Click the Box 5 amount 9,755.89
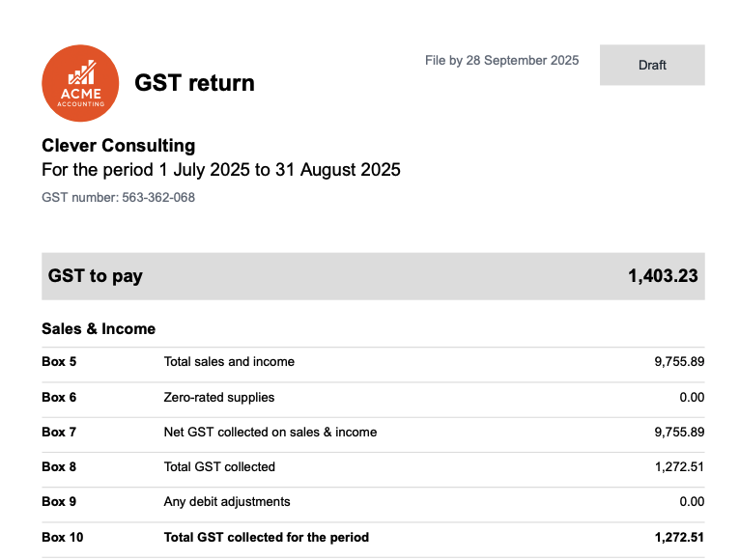Viewport: 740px width, 560px height. point(679,362)
